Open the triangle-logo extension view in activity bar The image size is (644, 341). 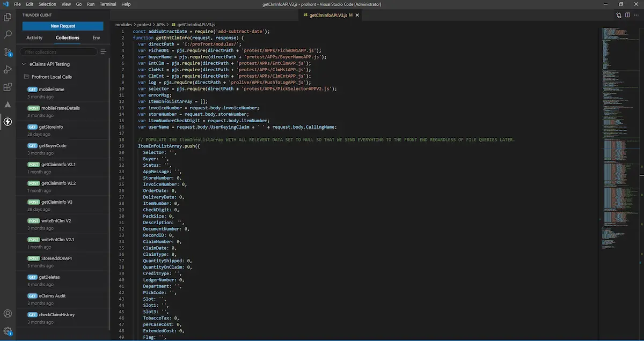[x=8, y=104]
